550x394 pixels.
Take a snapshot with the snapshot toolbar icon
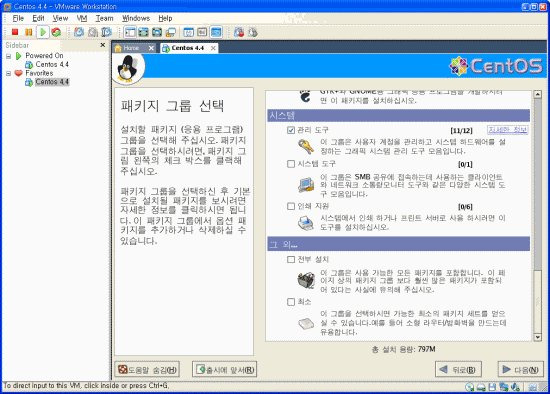coord(79,32)
